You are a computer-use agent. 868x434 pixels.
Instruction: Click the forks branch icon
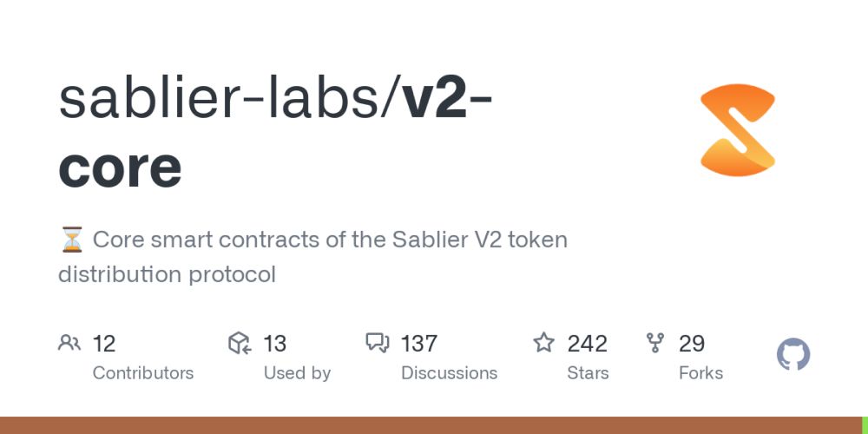point(655,343)
